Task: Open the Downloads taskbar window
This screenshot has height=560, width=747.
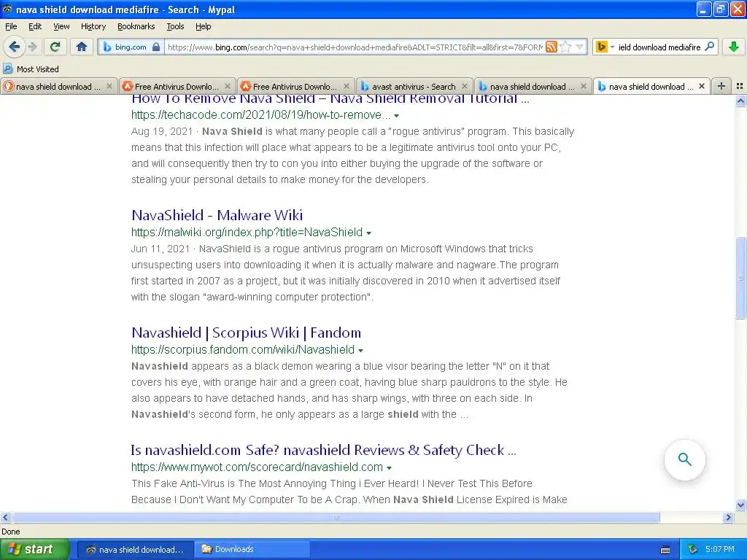Action: pos(252,550)
